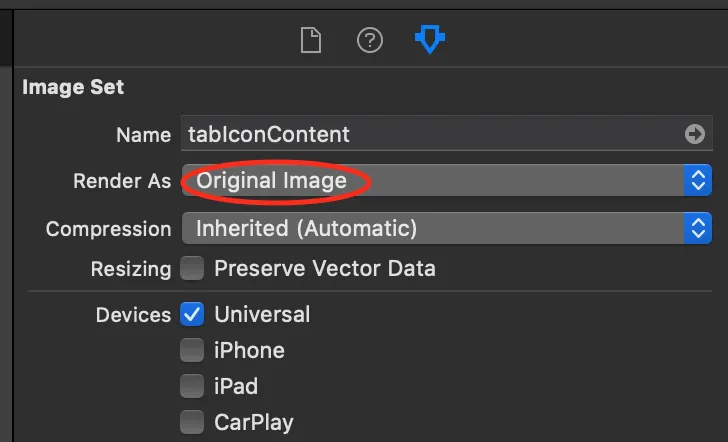728x442 pixels.
Task: Click the blue arrows of Render As
Action: [697, 181]
